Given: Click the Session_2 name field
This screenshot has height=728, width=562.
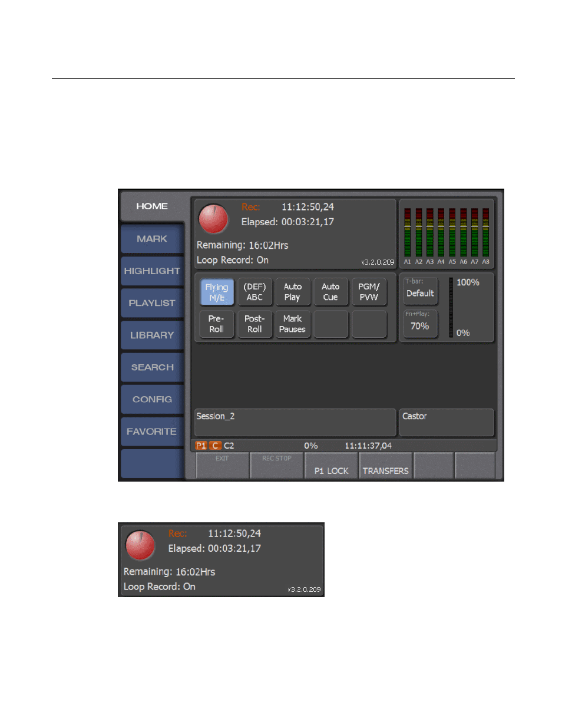Looking at the screenshot, I should click(295, 422).
